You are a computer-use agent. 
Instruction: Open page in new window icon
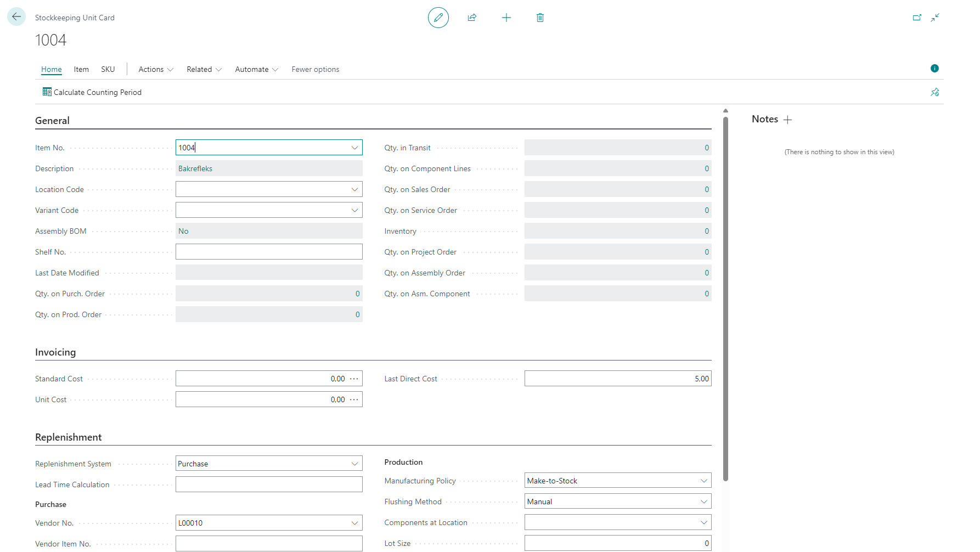click(x=917, y=18)
